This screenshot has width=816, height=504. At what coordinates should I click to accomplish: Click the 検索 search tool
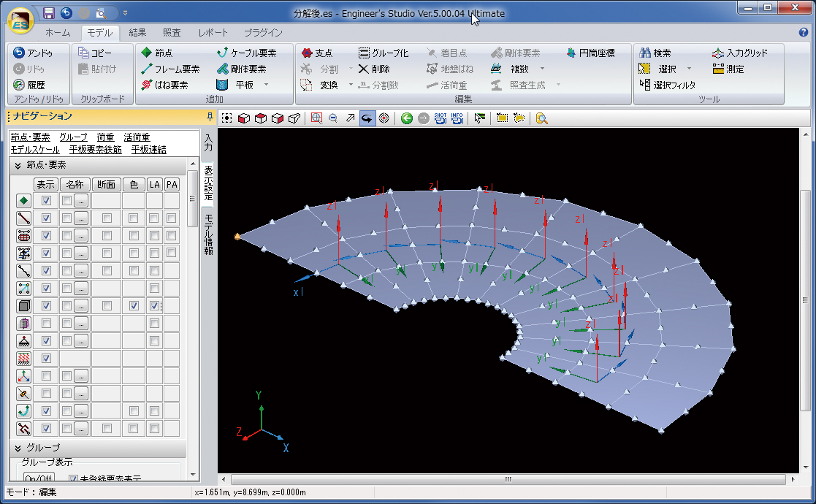tap(655, 53)
